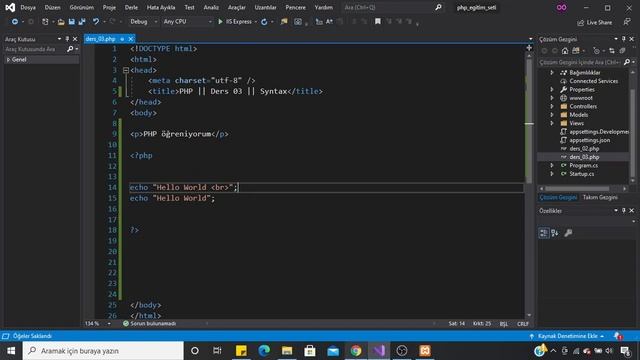The height and width of the screenshot is (360, 640).
Task: Expand the Models folder
Action: point(552,115)
